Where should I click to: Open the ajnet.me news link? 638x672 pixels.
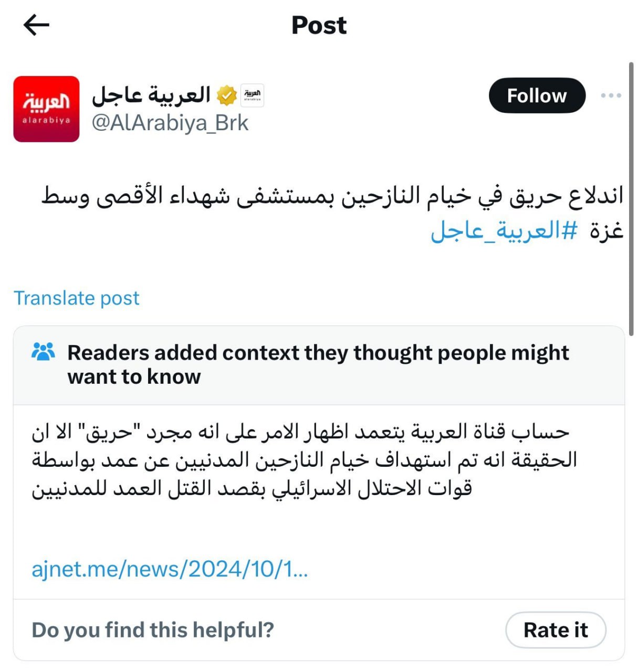tap(170, 569)
